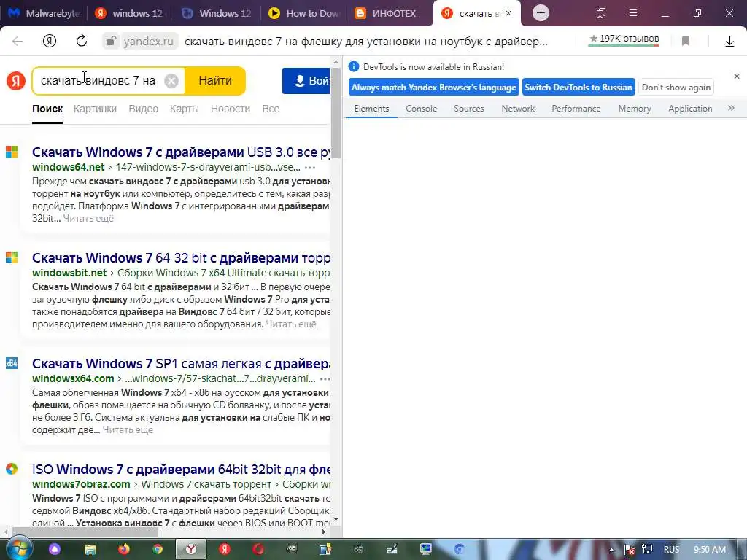Image resolution: width=747 pixels, height=560 pixels.
Task: Dismiss the DevTools language infobar
Action: pos(737,76)
